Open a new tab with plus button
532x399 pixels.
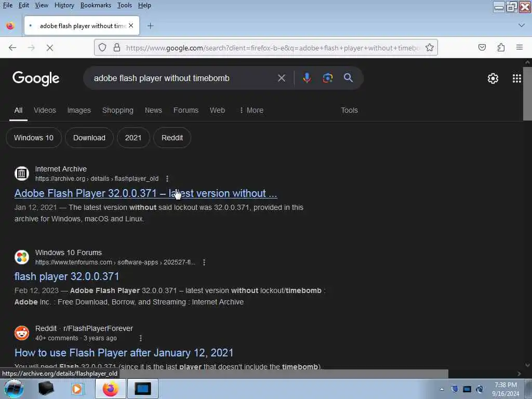(150, 26)
